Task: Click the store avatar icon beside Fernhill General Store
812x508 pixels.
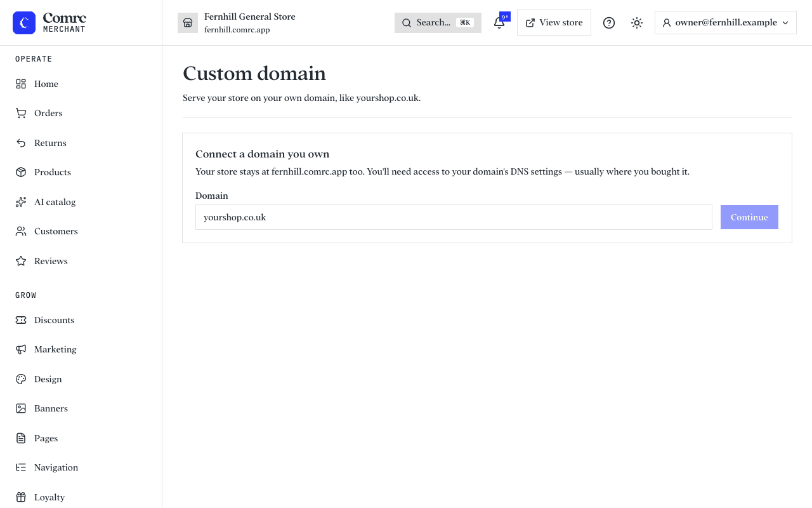Action: coord(188,23)
